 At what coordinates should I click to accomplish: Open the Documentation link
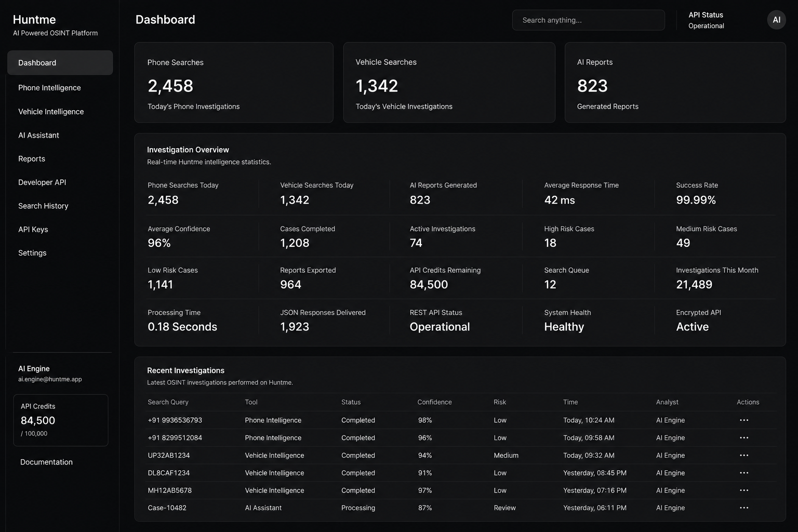46,462
